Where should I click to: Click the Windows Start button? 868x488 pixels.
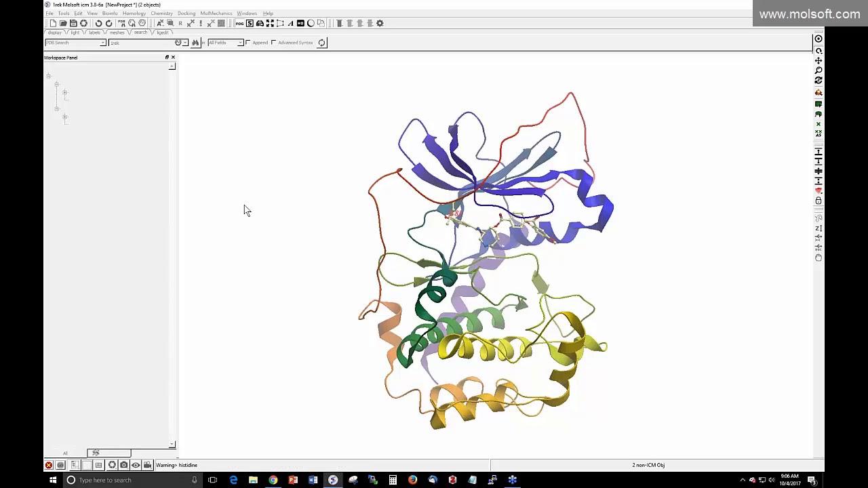[x=53, y=480]
